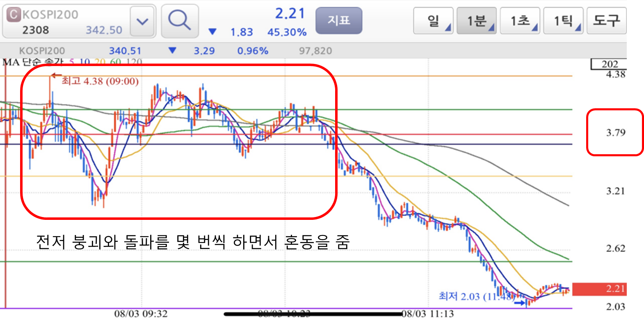Click the MA 단순 종가 legend label
The height and width of the screenshot is (322, 644).
pos(33,62)
